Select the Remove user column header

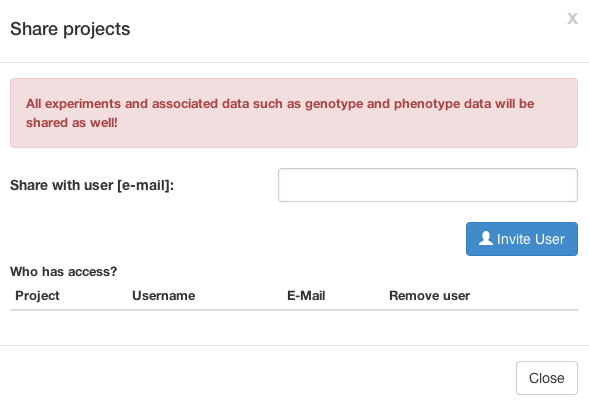point(429,296)
